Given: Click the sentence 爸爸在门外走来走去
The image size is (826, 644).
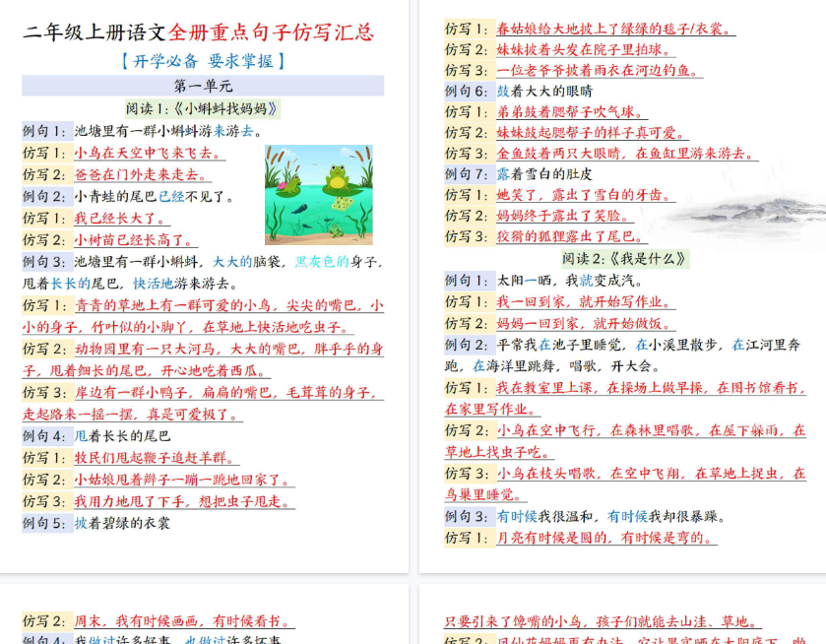Looking at the screenshot, I should coord(142,174).
